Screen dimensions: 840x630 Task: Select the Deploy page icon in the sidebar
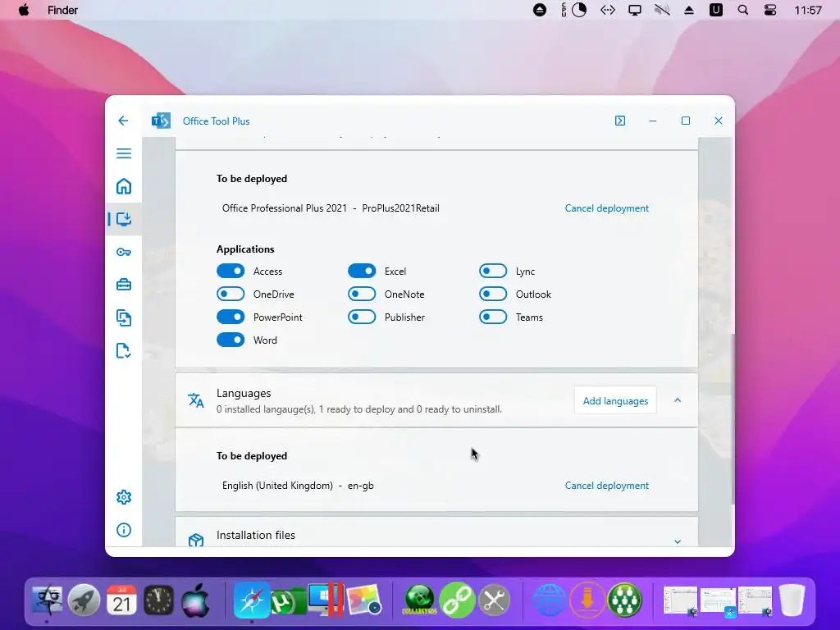(124, 219)
